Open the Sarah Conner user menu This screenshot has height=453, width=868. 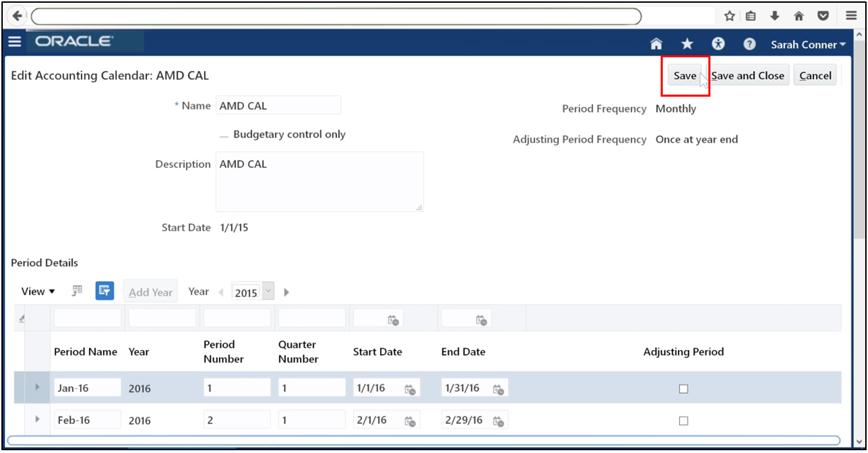808,44
